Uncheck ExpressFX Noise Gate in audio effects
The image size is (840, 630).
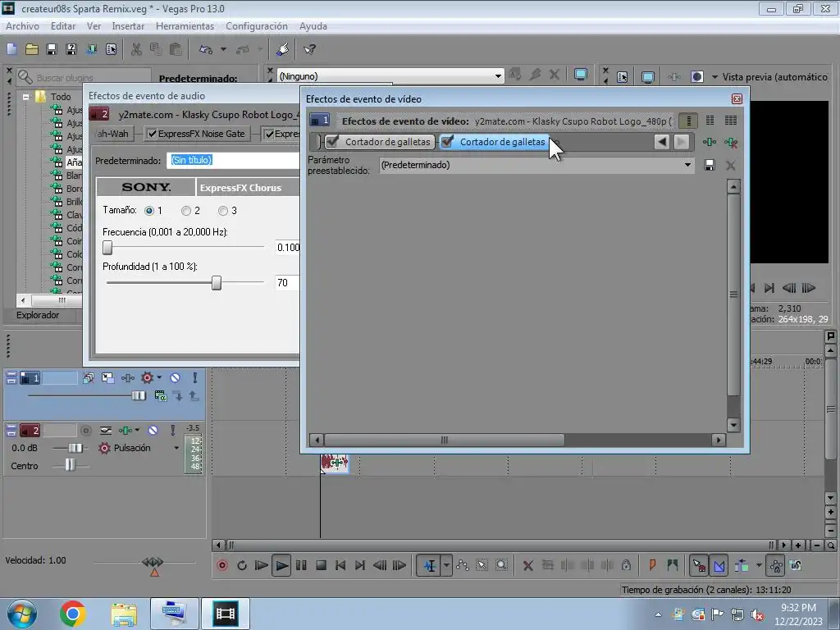click(x=152, y=134)
